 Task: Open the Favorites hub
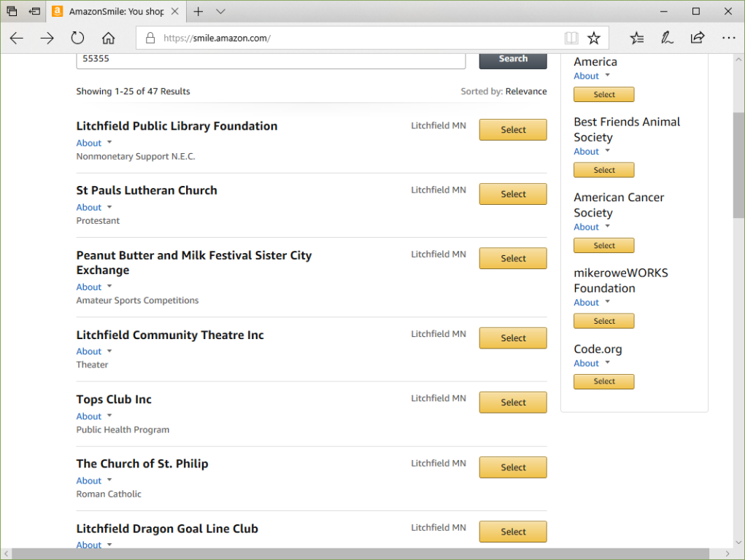click(636, 38)
